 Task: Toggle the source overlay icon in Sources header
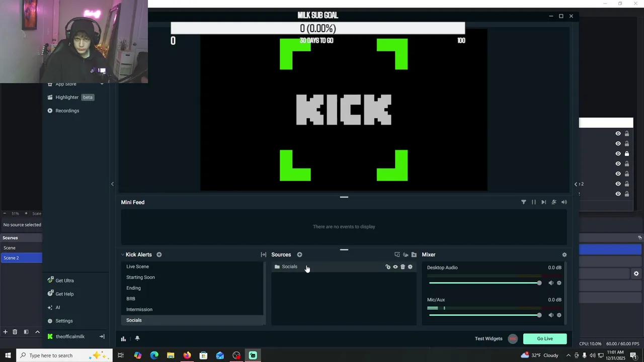pos(397,255)
